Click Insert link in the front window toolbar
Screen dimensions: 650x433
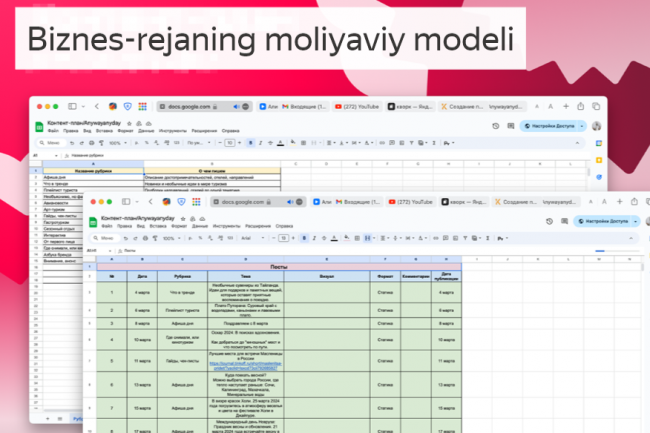tap(436, 238)
